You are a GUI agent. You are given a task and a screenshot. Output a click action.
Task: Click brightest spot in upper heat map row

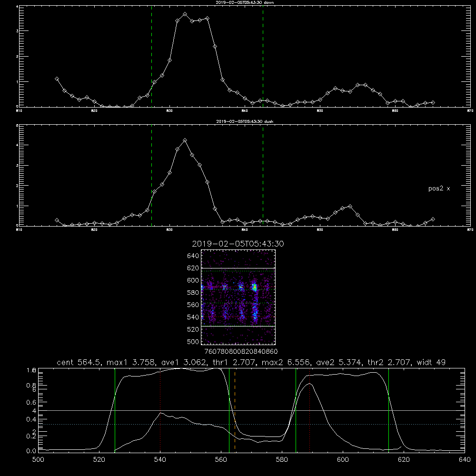pos(255,287)
